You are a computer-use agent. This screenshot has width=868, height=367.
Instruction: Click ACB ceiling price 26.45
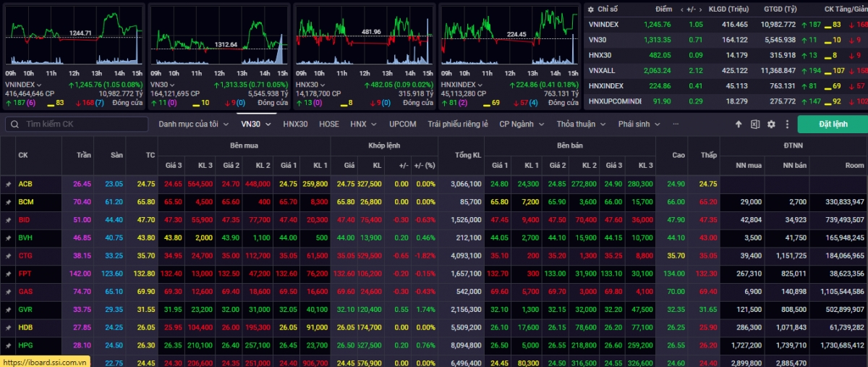click(82, 184)
